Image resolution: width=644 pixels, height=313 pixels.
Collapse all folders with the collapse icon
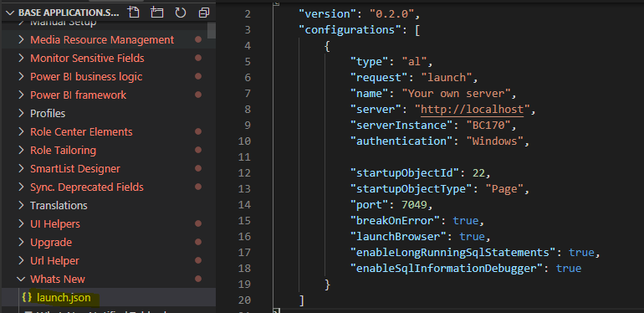204,13
